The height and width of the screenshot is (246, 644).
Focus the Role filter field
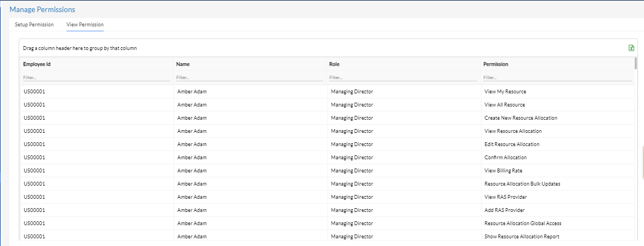tap(403, 77)
